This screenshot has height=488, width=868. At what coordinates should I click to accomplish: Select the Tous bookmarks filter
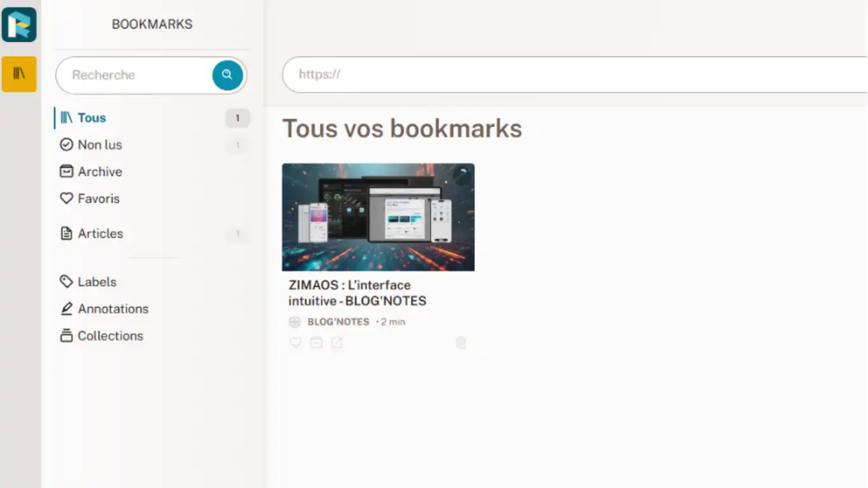[x=92, y=118]
